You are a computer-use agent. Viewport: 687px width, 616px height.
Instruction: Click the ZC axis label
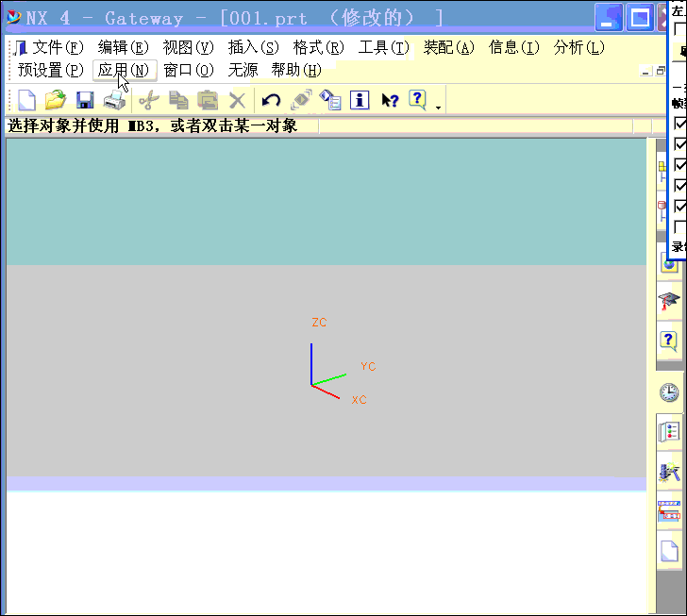(x=319, y=323)
